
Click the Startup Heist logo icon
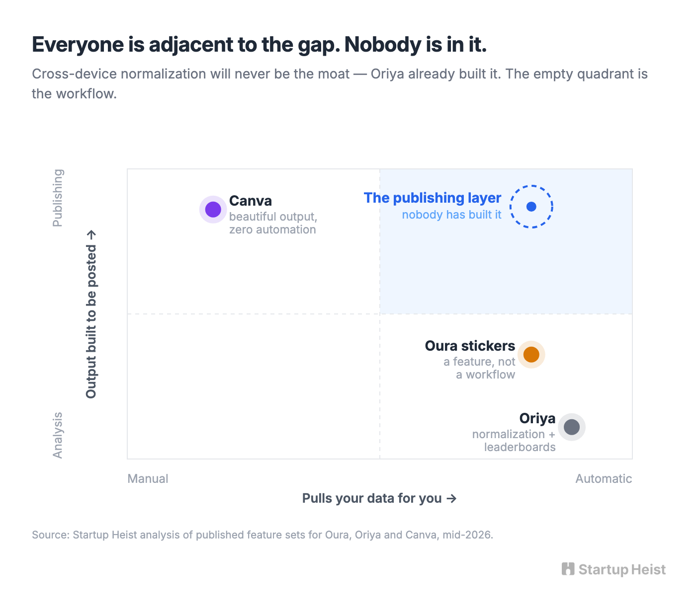568,569
